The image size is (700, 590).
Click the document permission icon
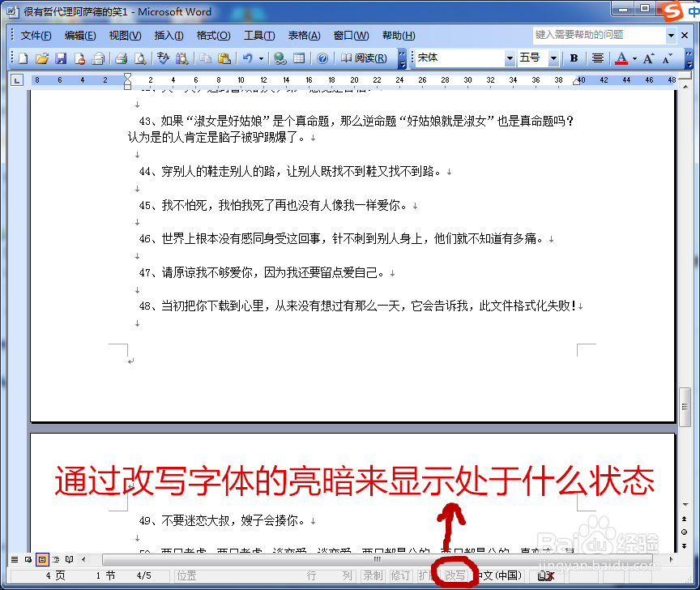(79, 58)
